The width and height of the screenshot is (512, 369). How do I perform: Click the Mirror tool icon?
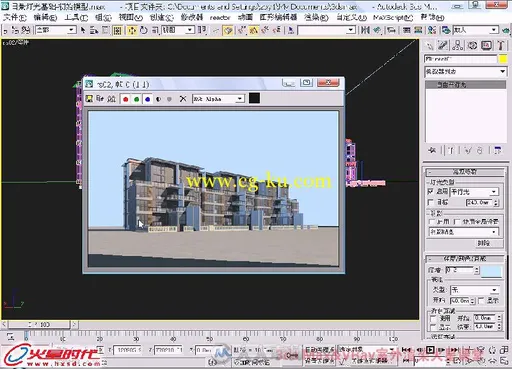365,30
